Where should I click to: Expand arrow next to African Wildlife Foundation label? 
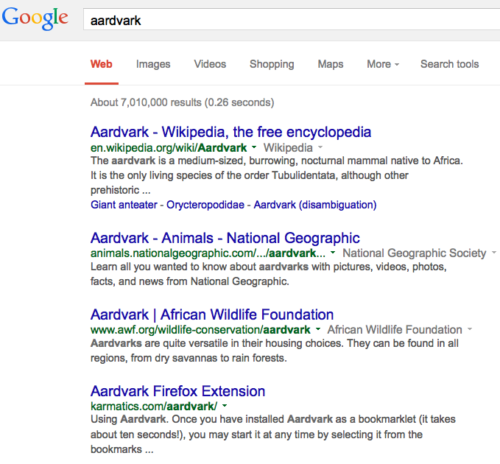470,329
